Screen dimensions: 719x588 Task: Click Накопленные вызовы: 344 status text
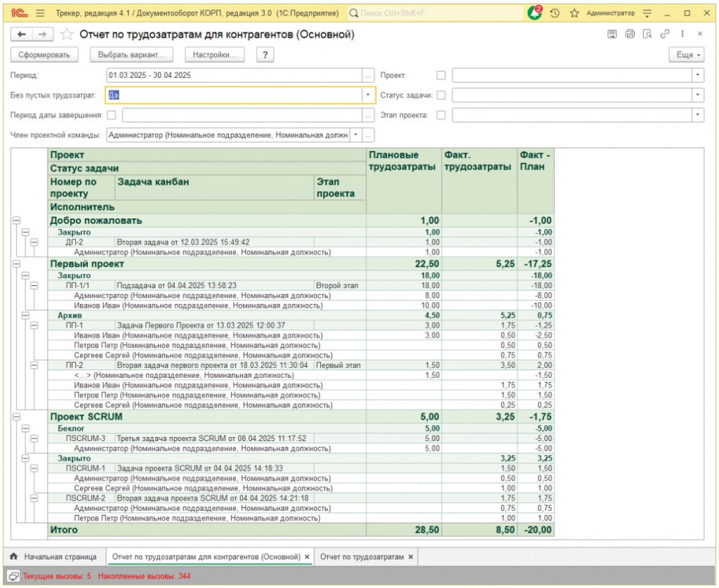(x=144, y=576)
